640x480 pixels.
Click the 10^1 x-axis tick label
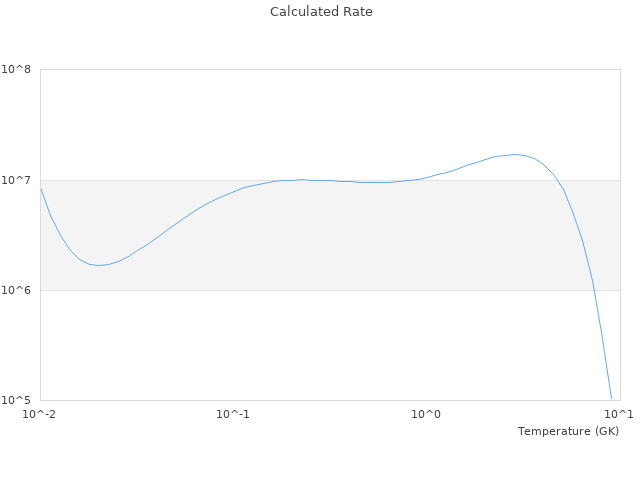click(x=619, y=414)
